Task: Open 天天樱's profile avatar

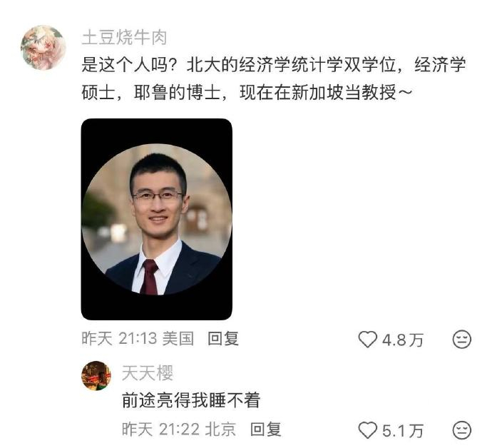Action: [x=96, y=376]
